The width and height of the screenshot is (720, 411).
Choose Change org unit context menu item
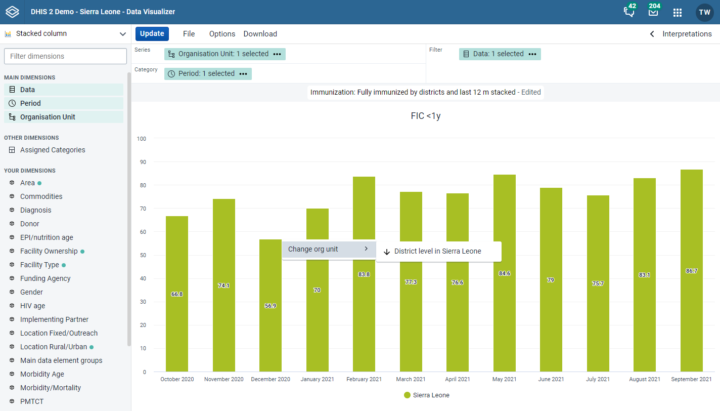pos(329,249)
